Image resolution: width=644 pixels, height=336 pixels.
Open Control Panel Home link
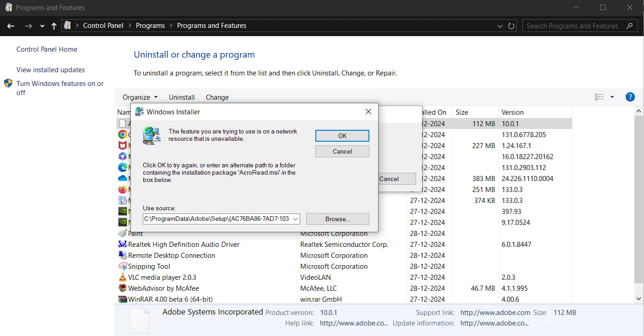click(47, 49)
